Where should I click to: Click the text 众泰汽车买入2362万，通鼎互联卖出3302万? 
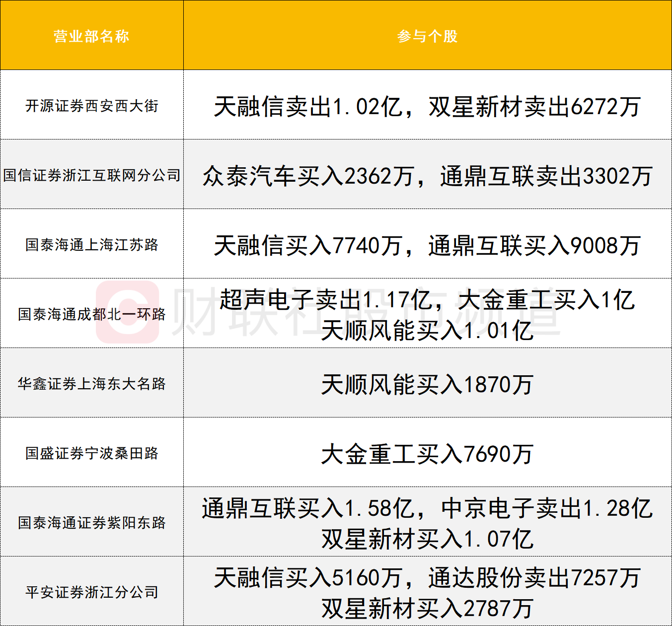428,176
